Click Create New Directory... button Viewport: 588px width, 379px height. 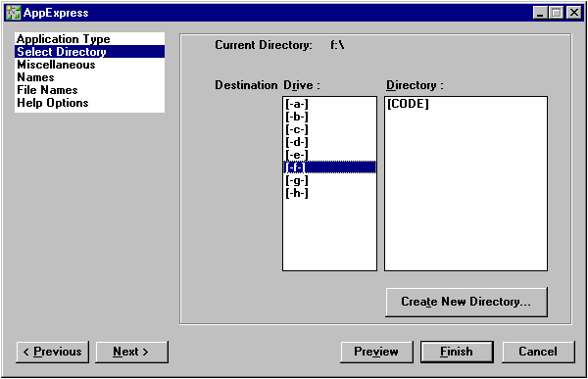tap(466, 302)
